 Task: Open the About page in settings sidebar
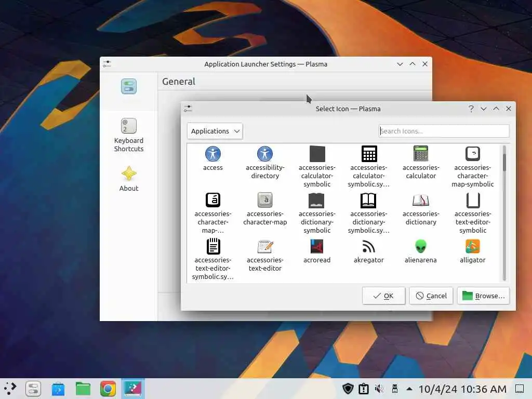pyautogui.click(x=129, y=179)
